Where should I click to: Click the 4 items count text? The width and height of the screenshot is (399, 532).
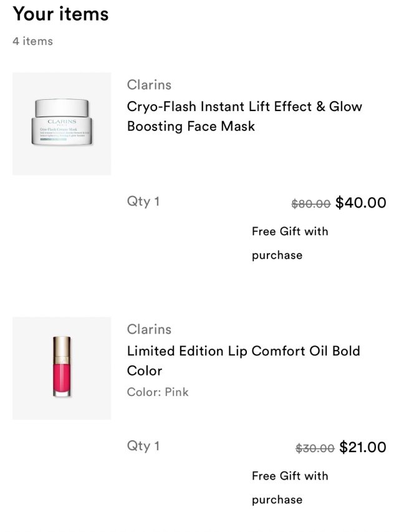(32, 41)
